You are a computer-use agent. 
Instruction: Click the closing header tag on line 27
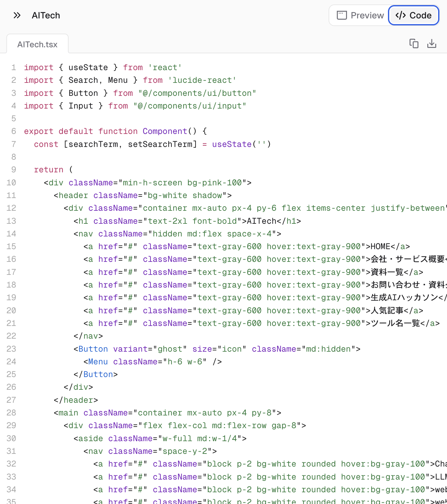click(x=76, y=400)
